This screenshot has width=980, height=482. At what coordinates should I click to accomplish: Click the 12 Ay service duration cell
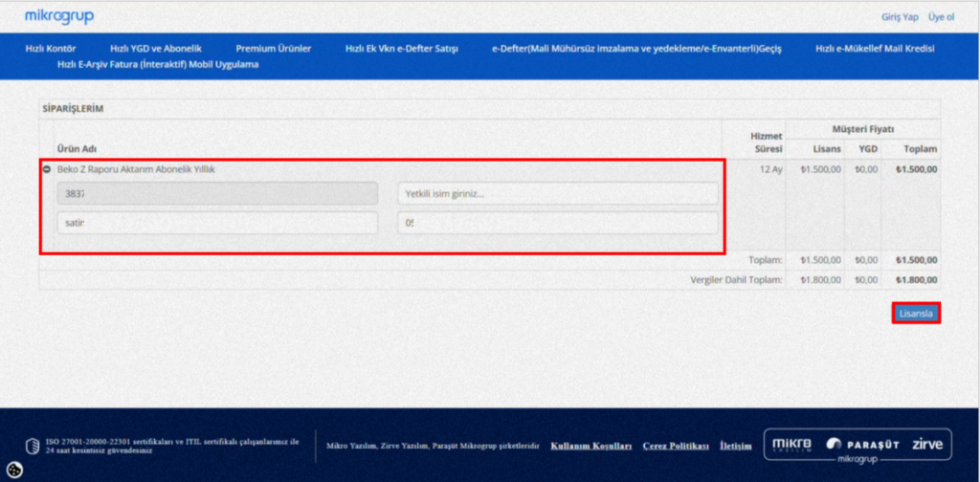point(770,169)
